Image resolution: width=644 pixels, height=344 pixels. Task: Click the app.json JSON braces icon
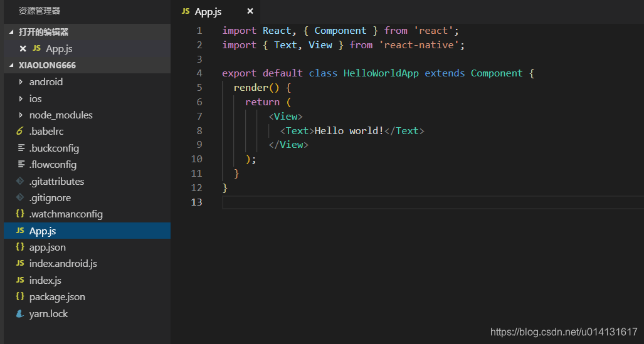pyautogui.click(x=19, y=247)
